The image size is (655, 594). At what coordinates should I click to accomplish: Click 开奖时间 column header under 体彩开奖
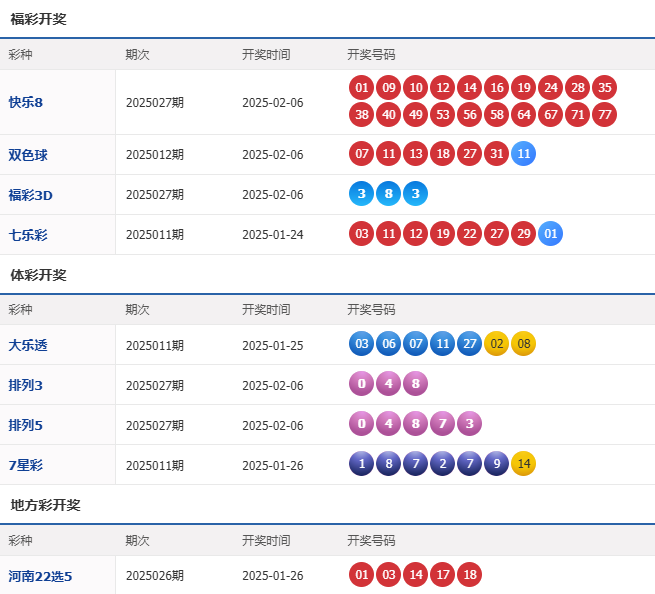tap(266, 310)
